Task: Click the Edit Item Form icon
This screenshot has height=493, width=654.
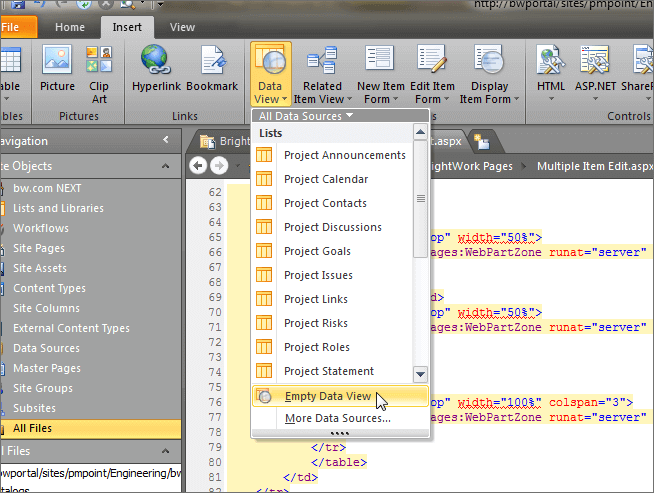Action: (x=432, y=59)
